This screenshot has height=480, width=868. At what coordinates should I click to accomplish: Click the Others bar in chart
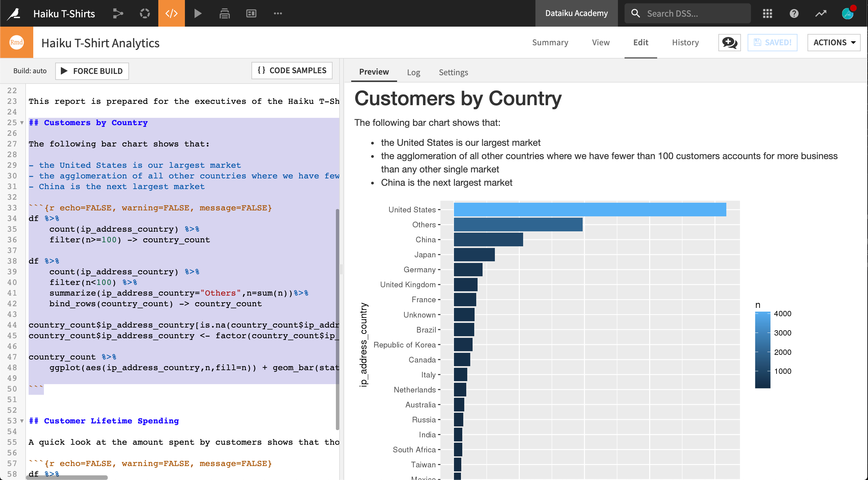coord(518,225)
